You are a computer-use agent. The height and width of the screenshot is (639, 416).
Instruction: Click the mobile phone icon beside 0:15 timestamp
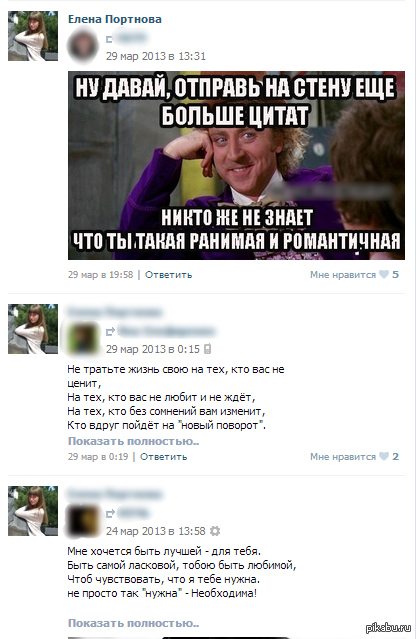[x=207, y=349]
